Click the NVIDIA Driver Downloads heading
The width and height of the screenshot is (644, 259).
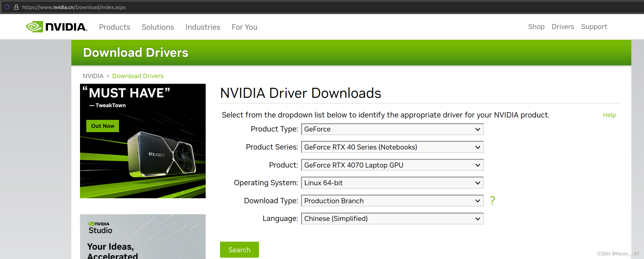[301, 93]
